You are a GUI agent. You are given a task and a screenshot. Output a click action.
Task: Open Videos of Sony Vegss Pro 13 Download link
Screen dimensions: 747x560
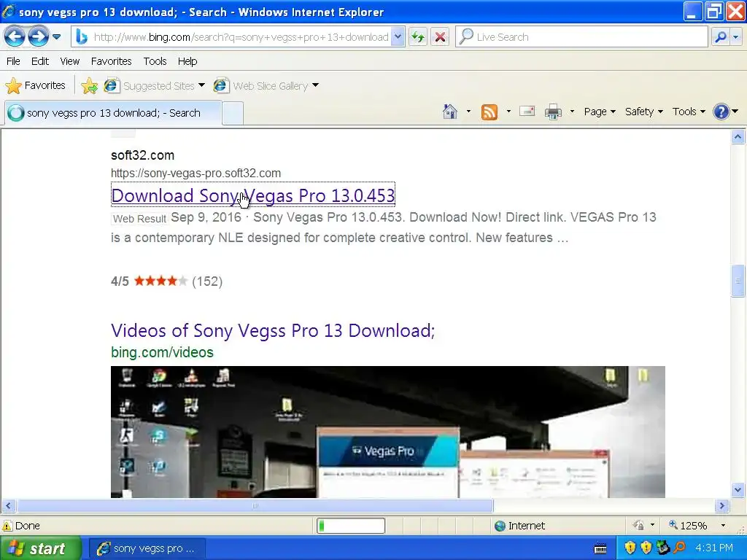[x=273, y=330]
